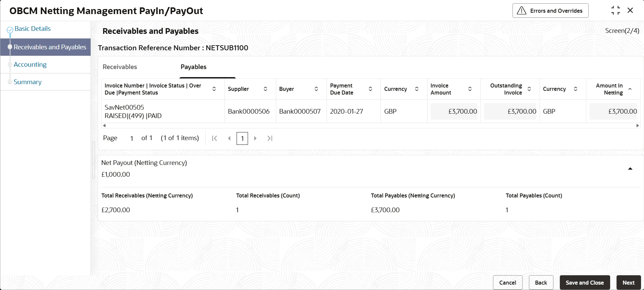Screen dimensions: 644x290
Task: Click the Net Payout £1,000.00 value
Action: point(116,174)
